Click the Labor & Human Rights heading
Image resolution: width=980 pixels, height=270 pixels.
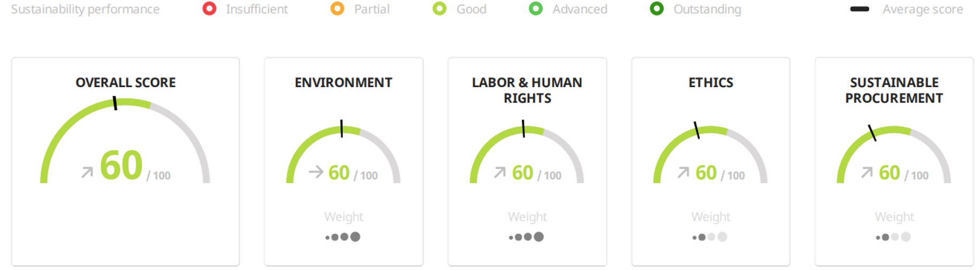(x=527, y=90)
